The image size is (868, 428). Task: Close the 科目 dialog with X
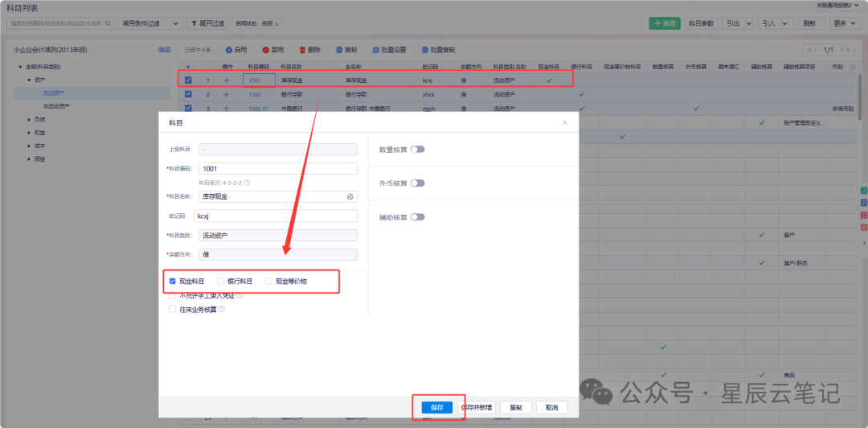click(x=564, y=123)
